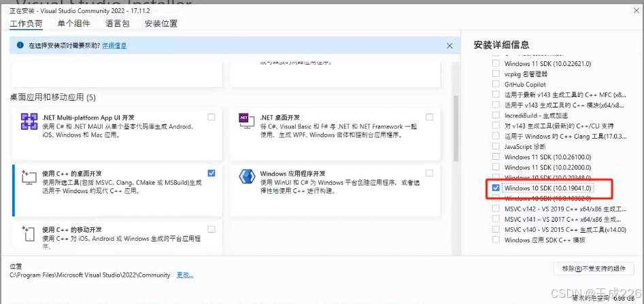
Task: Enable the .NET Multi-platform App UI workload checkbox
Action: 211,117
